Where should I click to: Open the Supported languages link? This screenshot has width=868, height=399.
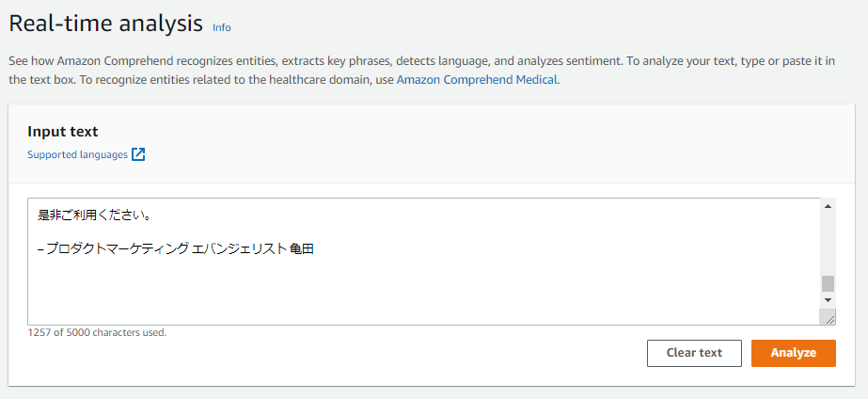[x=77, y=154]
